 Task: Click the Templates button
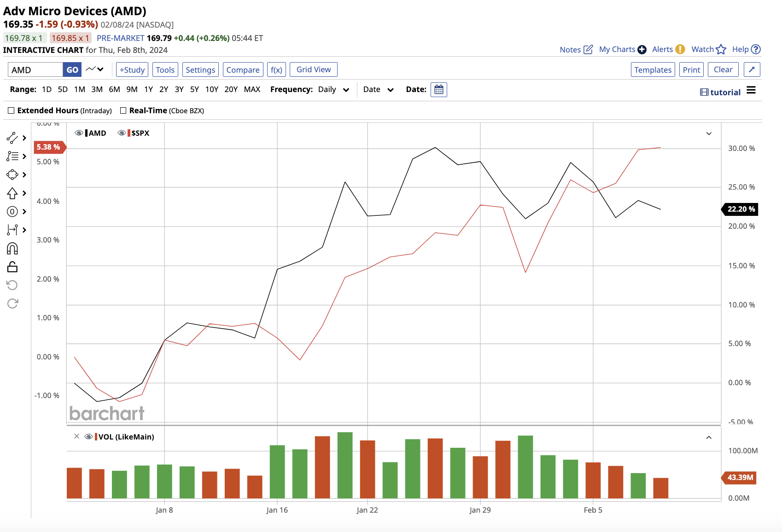coord(653,69)
